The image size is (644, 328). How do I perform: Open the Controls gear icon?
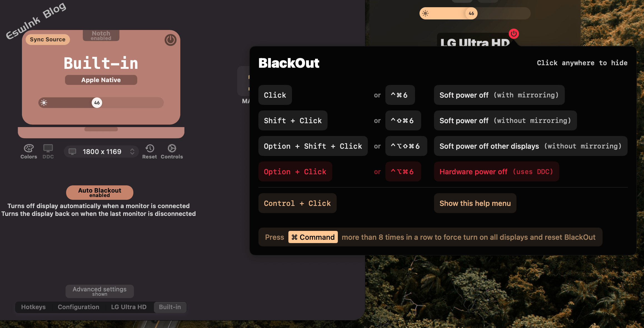pos(172,148)
